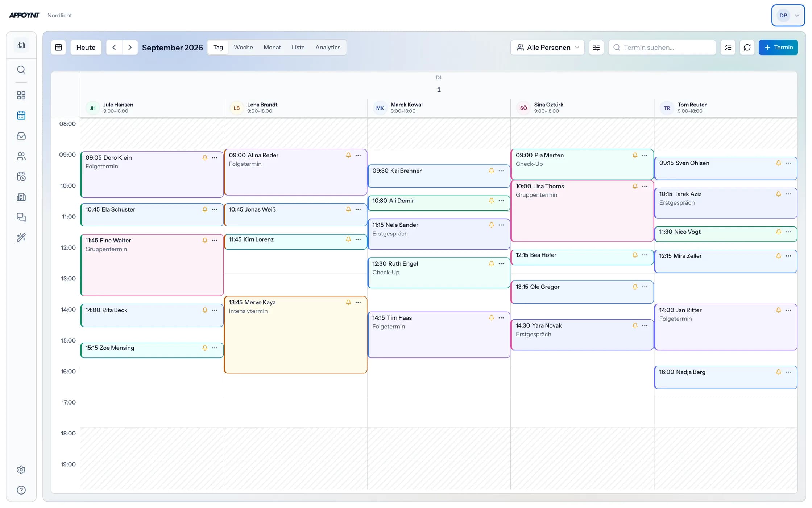Open the settings gear in sidebar
The width and height of the screenshot is (812, 508).
pyautogui.click(x=21, y=470)
